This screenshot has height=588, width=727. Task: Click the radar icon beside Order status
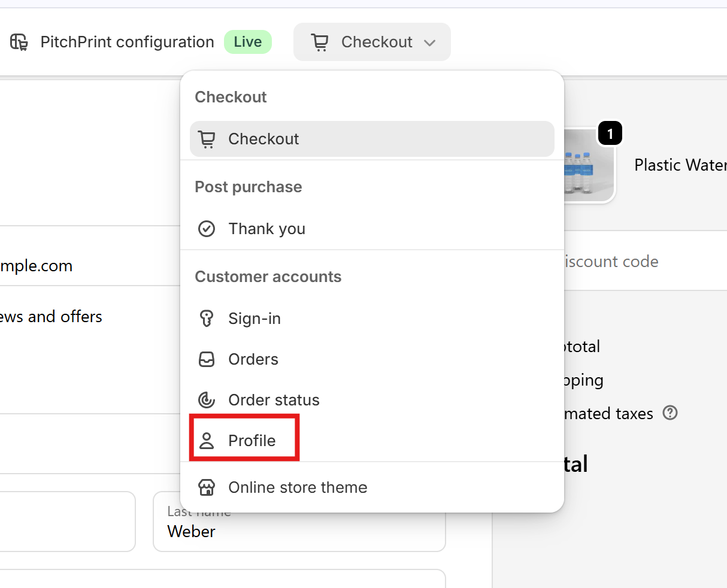click(207, 400)
